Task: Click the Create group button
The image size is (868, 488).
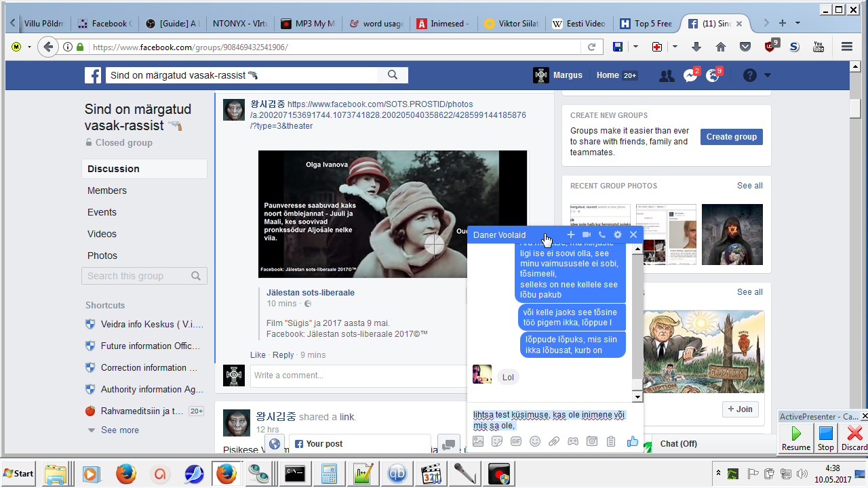Action: point(731,136)
